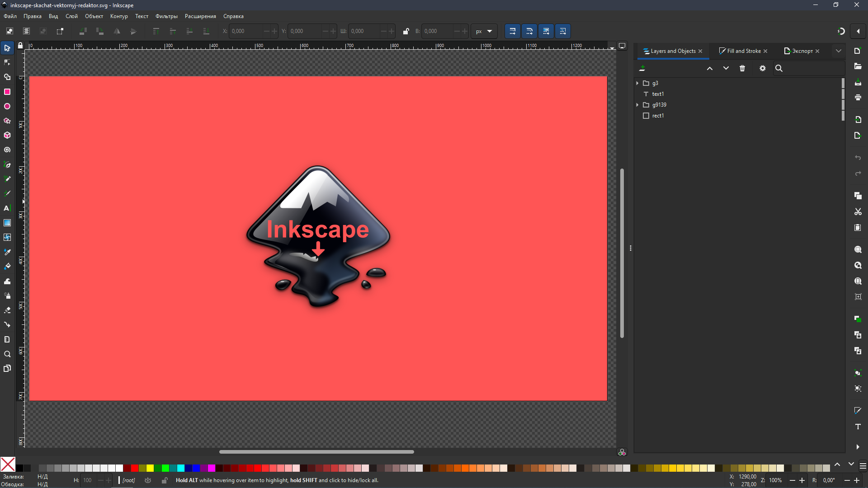This screenshot has height=488, width=868.
Task: Open the px units dropdown
Action: click(x=484, y=31)
